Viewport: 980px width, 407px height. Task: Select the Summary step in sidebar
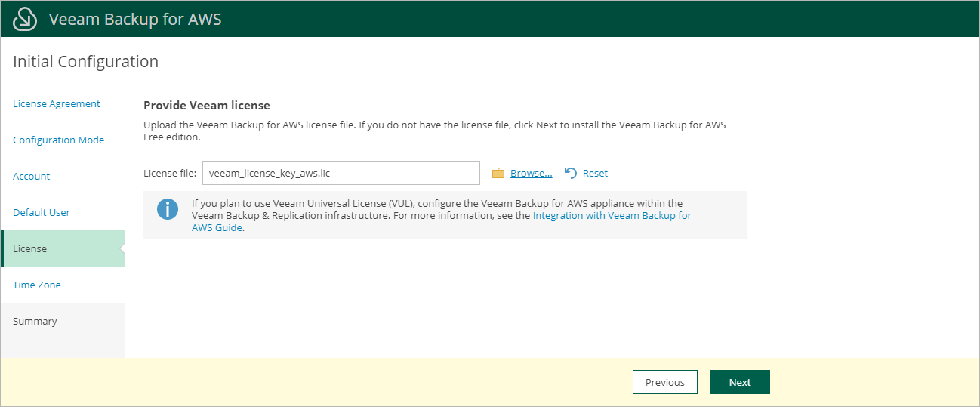(35, 322)
